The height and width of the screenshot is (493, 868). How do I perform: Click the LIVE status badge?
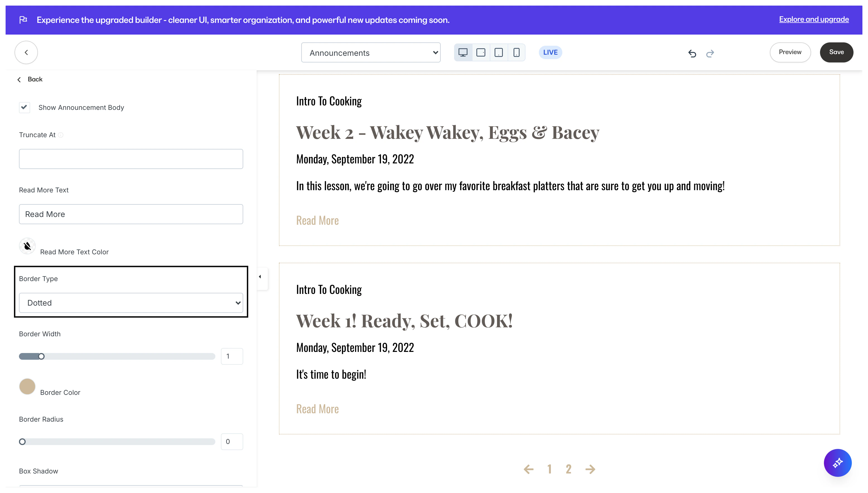click(550, 52)
